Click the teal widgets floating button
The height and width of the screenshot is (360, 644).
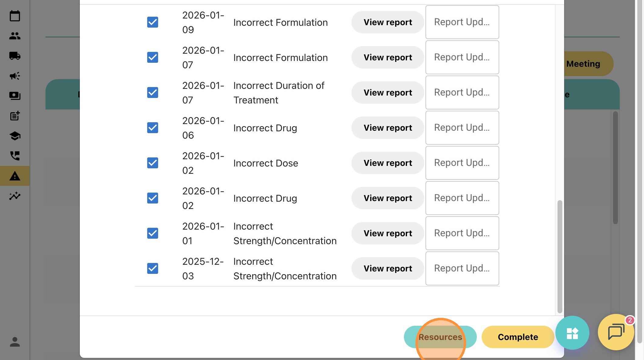(x=572, y=333)
